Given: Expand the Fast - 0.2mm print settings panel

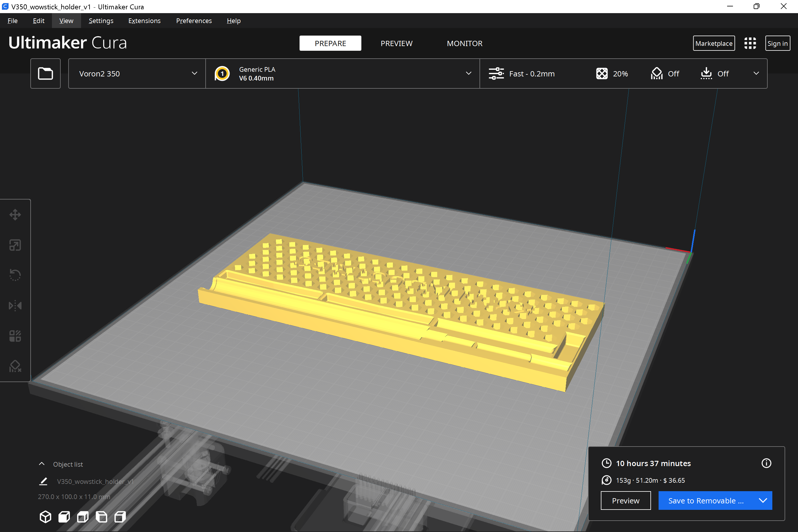Looking at the screenshot, I should [x=624, y=73].
